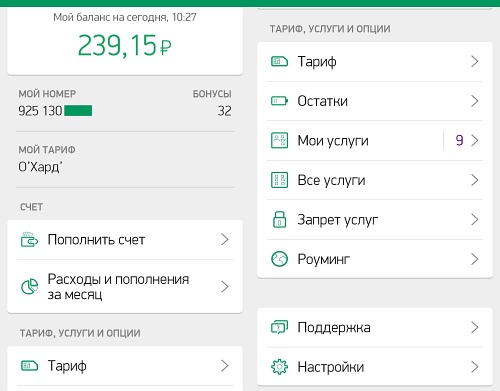
Task: Open the chevron of Тариф below Расходы
Action: tap(225, 366)
